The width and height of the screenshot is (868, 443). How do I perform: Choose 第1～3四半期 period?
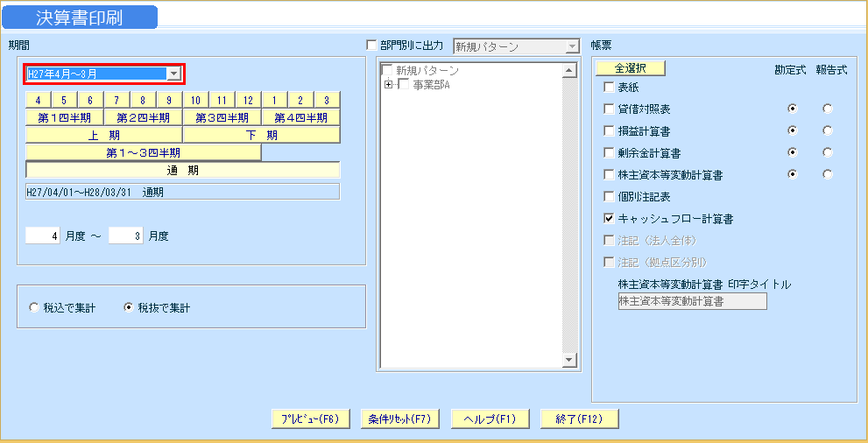pyautogui.click(x=144, y=152)
